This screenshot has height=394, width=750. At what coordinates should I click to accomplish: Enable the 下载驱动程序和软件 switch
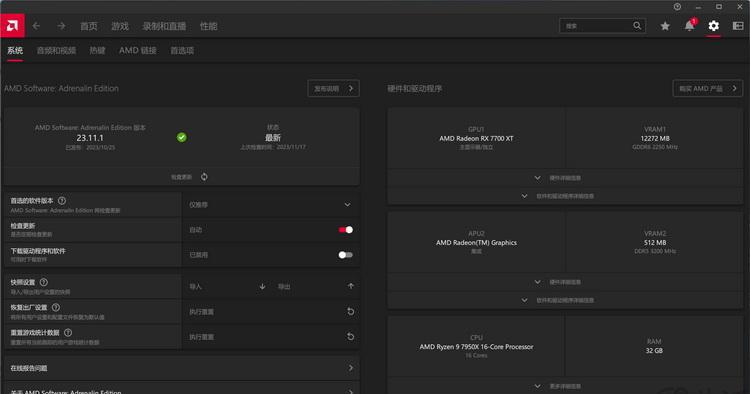click(x=346, y=255)
